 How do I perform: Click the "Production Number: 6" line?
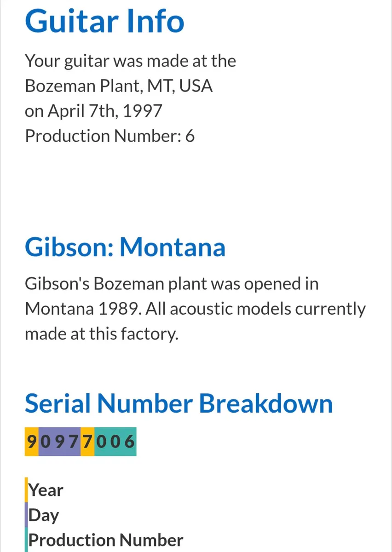110,137
